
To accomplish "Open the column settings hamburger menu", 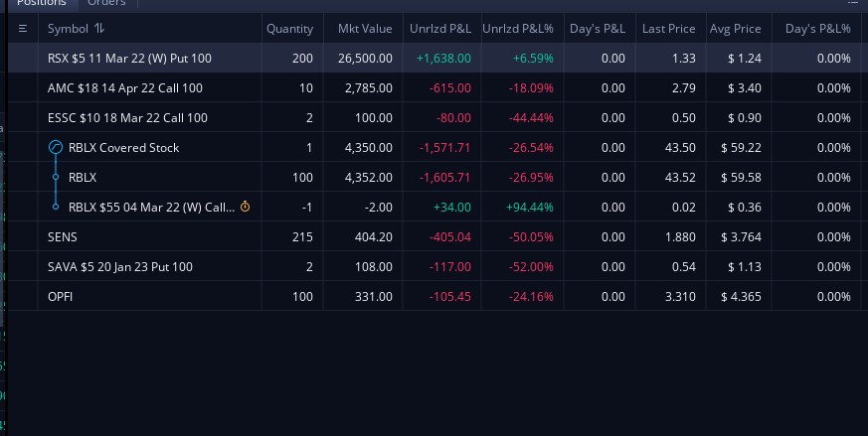I will point(23,28).
